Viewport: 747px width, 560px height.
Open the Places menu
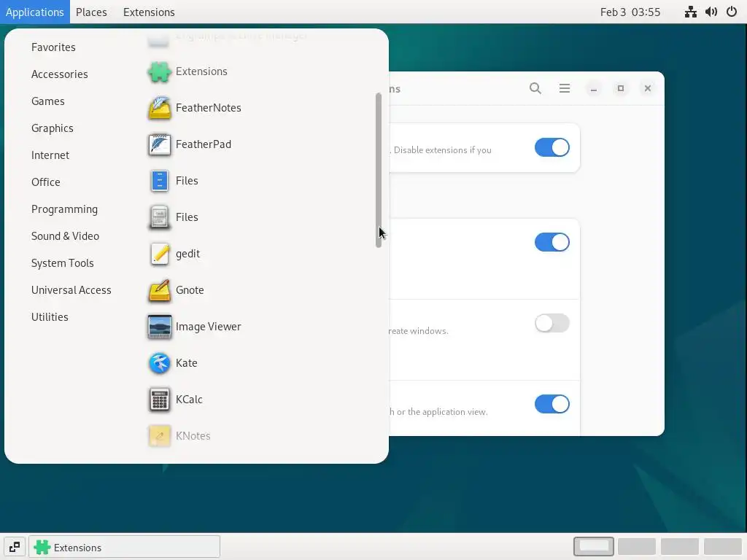coord(91,12)
